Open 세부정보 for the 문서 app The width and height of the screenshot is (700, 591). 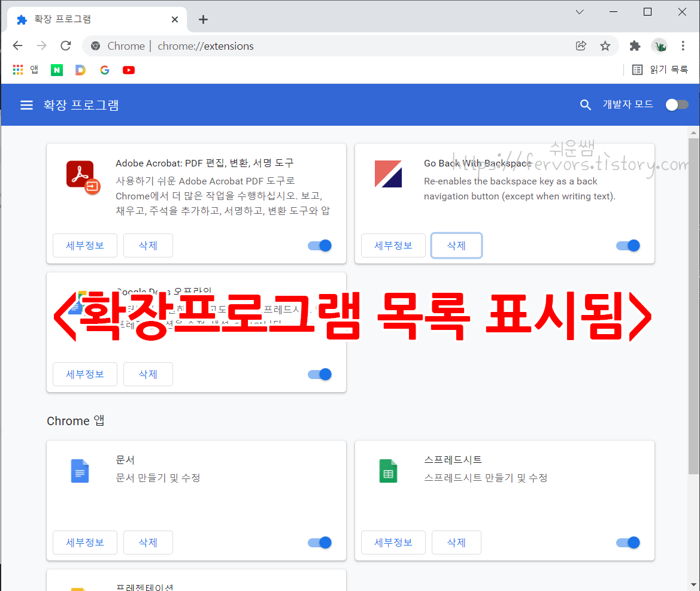click(85, 542)
